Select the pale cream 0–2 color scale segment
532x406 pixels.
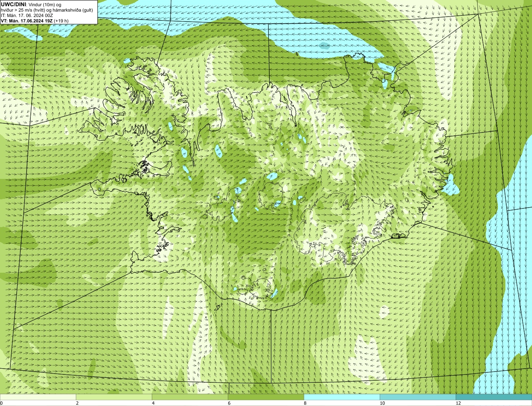click(38, 397)
